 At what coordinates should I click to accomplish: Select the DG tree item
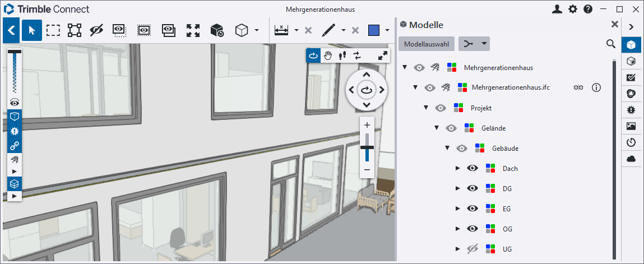507,189
